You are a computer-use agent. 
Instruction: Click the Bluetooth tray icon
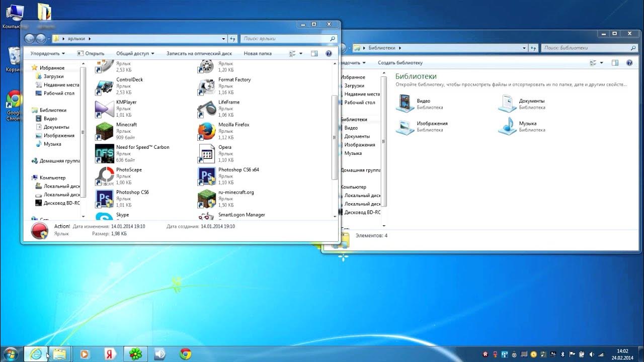(563, 354)
